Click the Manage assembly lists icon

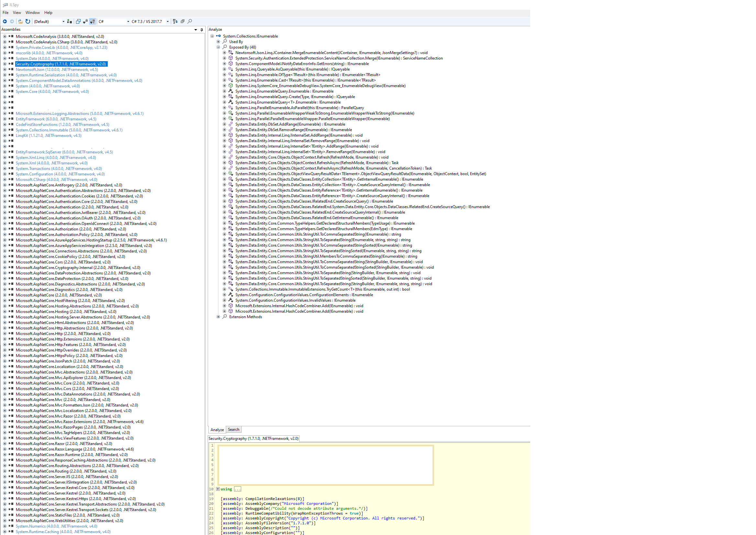coord(69,21)
